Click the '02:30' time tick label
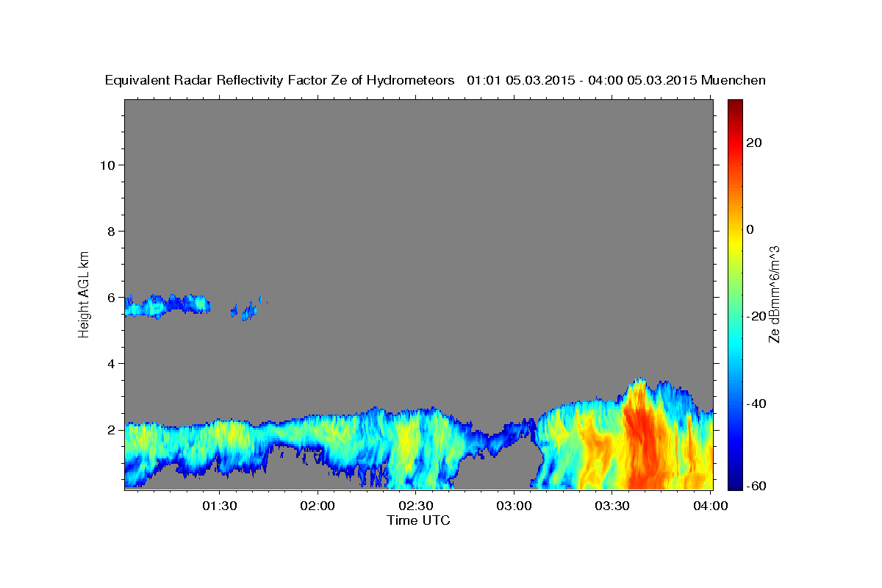 416,506
